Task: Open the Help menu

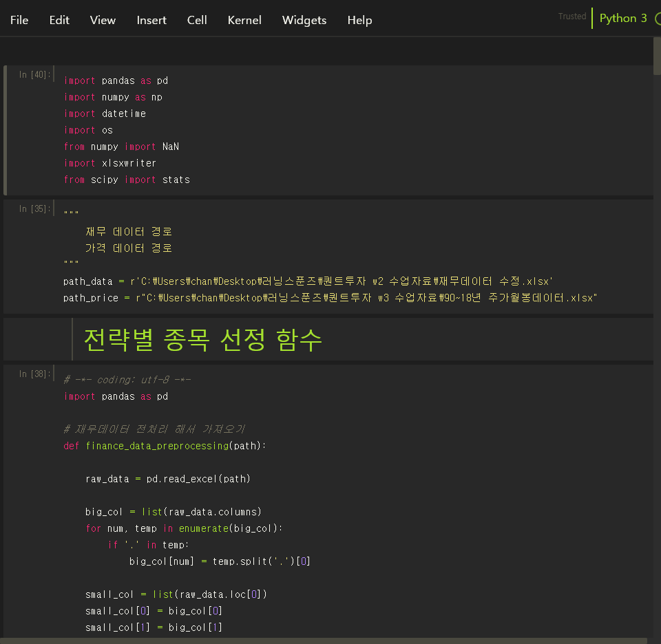Action: pos(359,20)
